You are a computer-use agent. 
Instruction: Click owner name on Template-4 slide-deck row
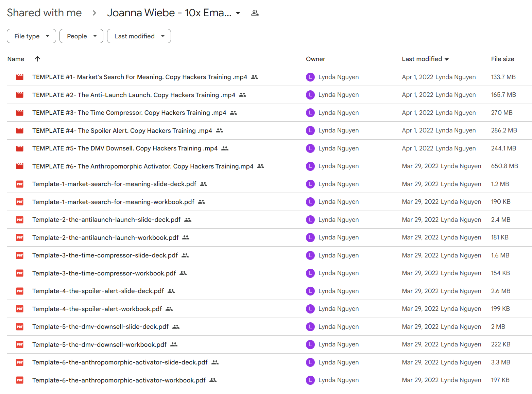(339, 291)
